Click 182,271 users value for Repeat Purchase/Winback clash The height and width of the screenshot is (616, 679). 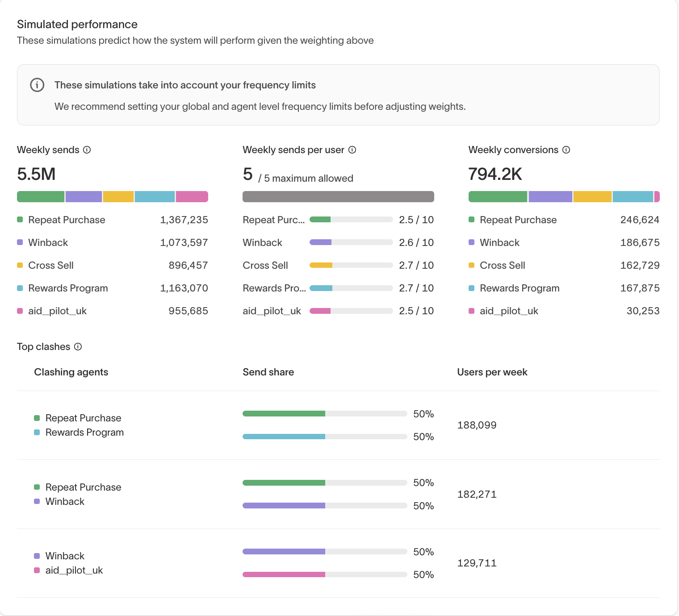pos(477,495)
